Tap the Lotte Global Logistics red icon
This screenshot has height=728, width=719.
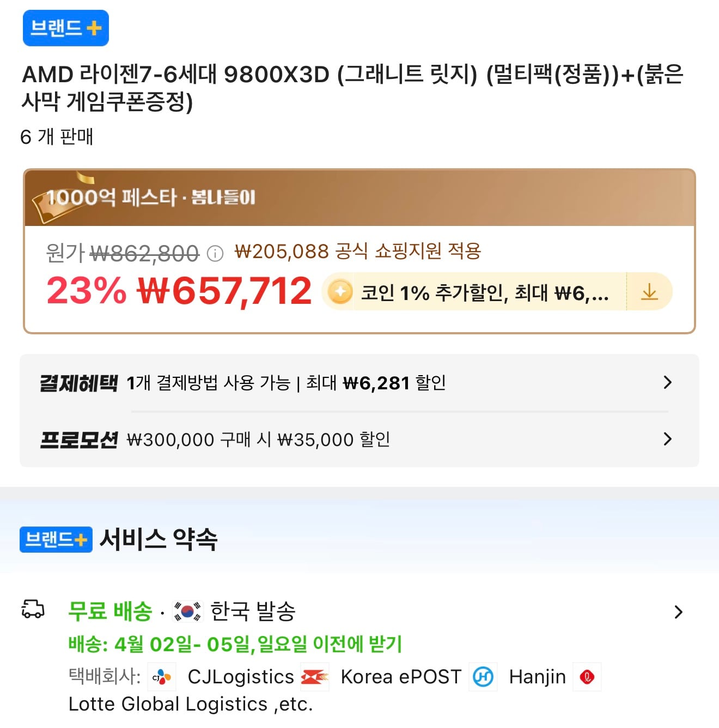pyautogui.click(x=587, y=677)
